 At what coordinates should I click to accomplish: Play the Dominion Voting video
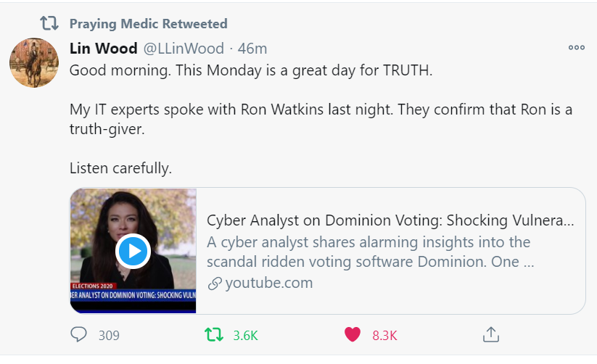click(133, 251)
